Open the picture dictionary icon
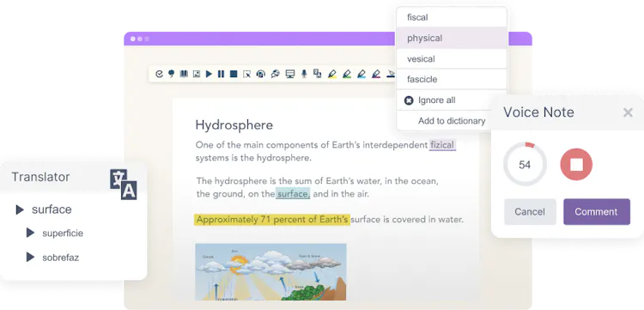Image resolution: width=644 pixels, height=310 pixels. click(x=197, y=74)
